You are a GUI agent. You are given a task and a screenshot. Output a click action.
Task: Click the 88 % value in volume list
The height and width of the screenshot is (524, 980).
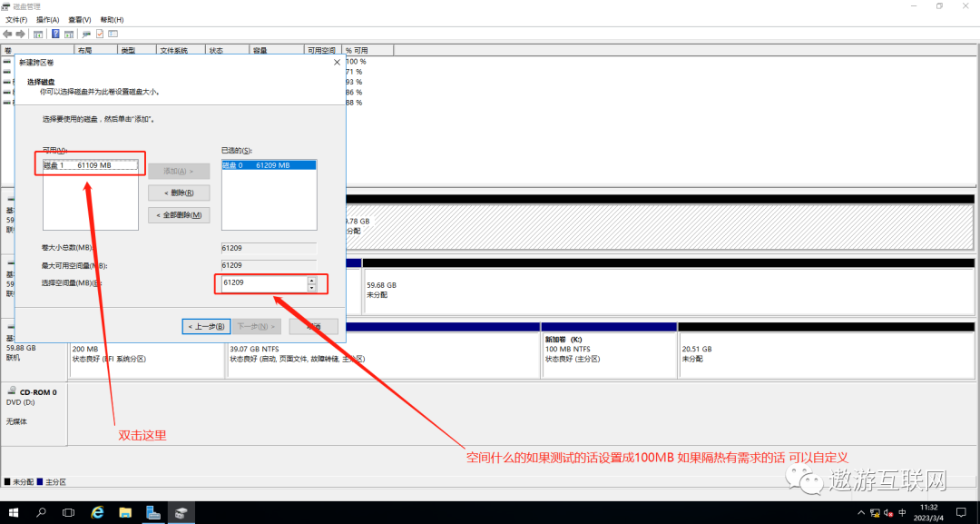tap(355, 103)
